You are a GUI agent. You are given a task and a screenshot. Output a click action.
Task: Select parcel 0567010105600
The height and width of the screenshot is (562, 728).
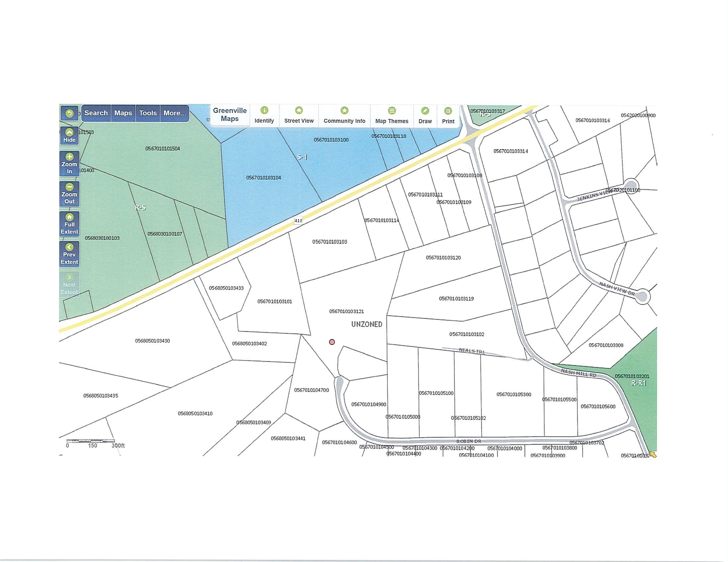(x=598, y=406)
